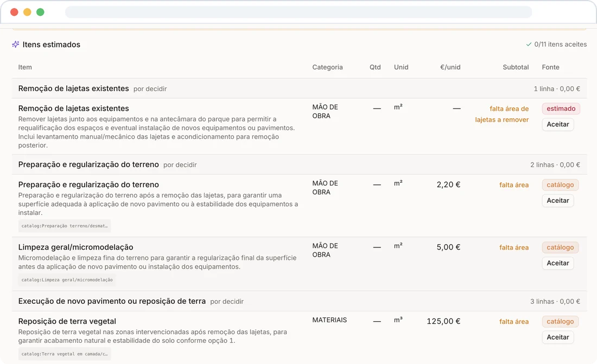The image size is (597, 364).
Task: Click the catalog:Terra vegetal em camada/c… tag
Action: pos(65,354)
